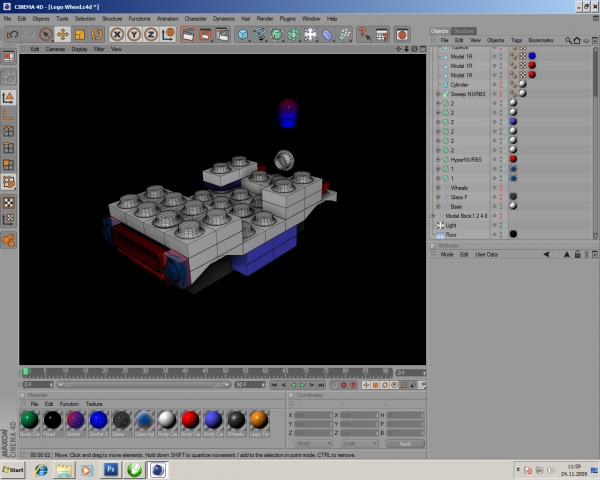600x480 pixels.
Task: Select the Floor object in the tree
Action: click(451, 235)
